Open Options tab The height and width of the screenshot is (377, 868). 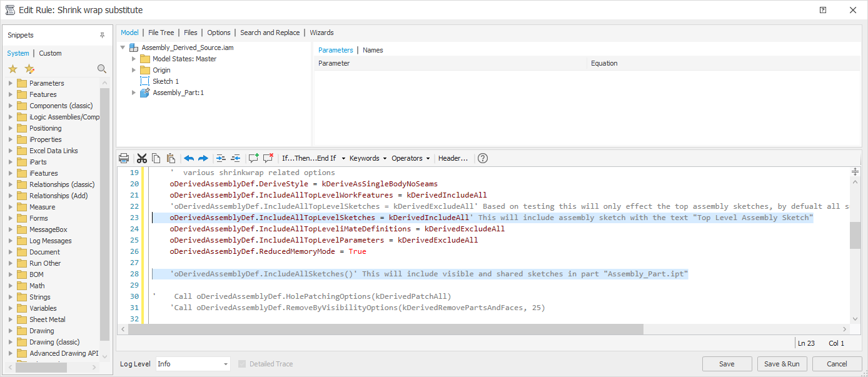pyautogui.click(x=219, y=33)
